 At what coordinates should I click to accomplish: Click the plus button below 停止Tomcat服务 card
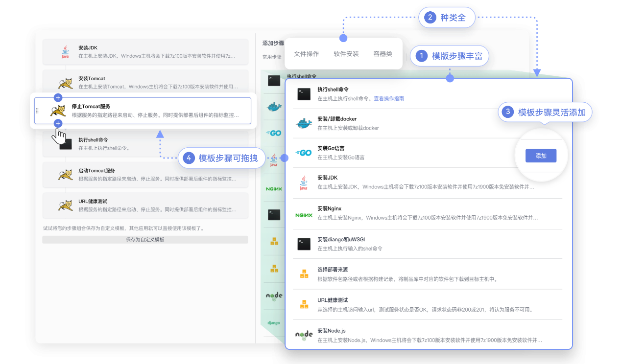[58, 123]
